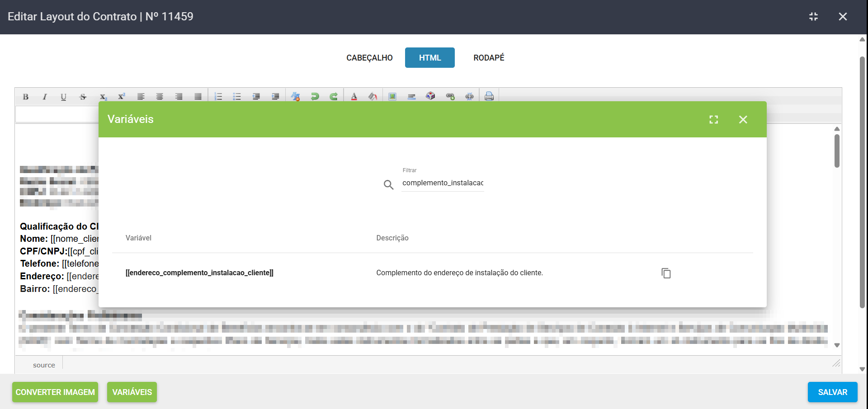Insert an image into the editor
The height and width of the screenshot is (409, 868).
pos(392,97)
